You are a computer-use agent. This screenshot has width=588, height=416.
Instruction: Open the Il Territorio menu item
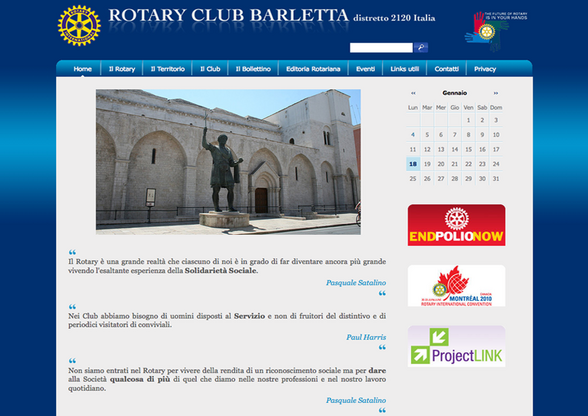pyautogui.click(x=168, y=69)
